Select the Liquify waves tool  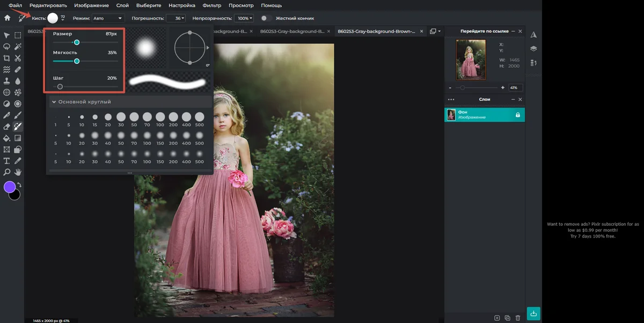(7, 69)
